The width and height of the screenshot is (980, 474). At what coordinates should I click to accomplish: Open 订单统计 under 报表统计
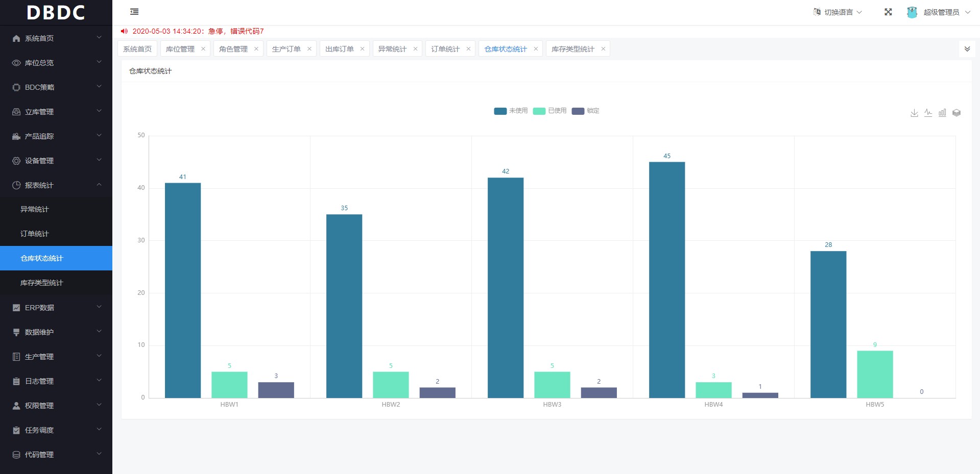coord(35,234)
